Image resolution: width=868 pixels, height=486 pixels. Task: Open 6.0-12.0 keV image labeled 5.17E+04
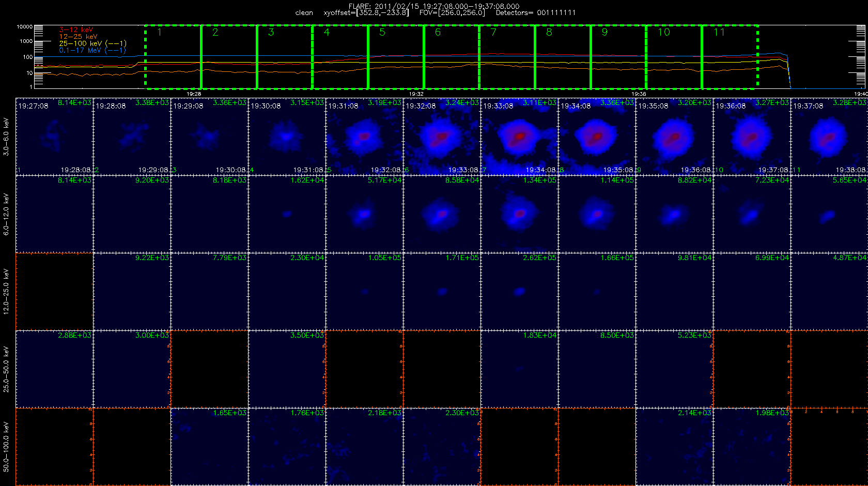click(x=364, y=214)
